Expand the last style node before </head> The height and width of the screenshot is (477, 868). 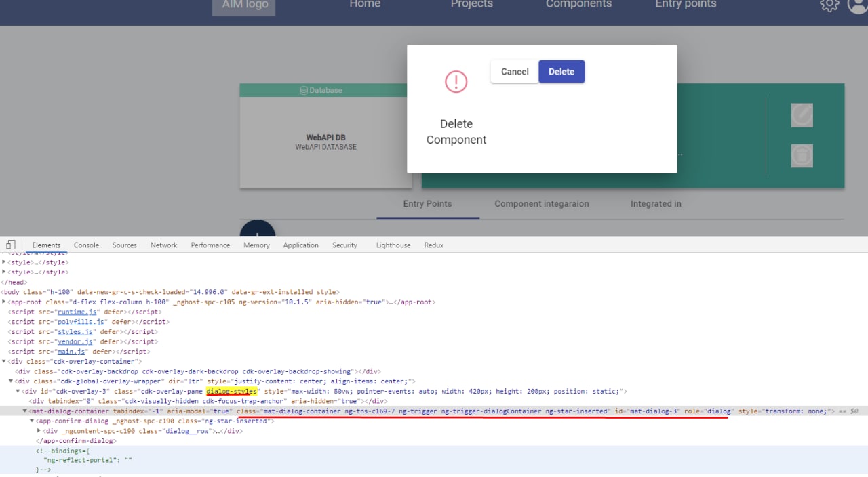4,272
